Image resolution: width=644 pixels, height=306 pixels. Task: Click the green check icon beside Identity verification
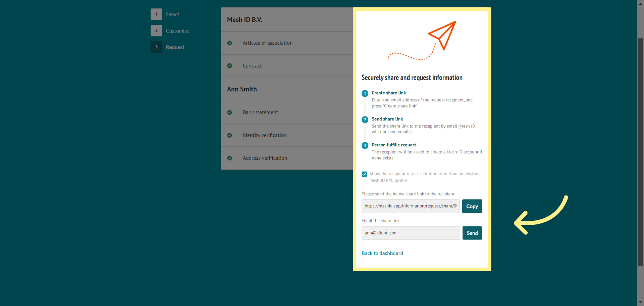(229, 135)
